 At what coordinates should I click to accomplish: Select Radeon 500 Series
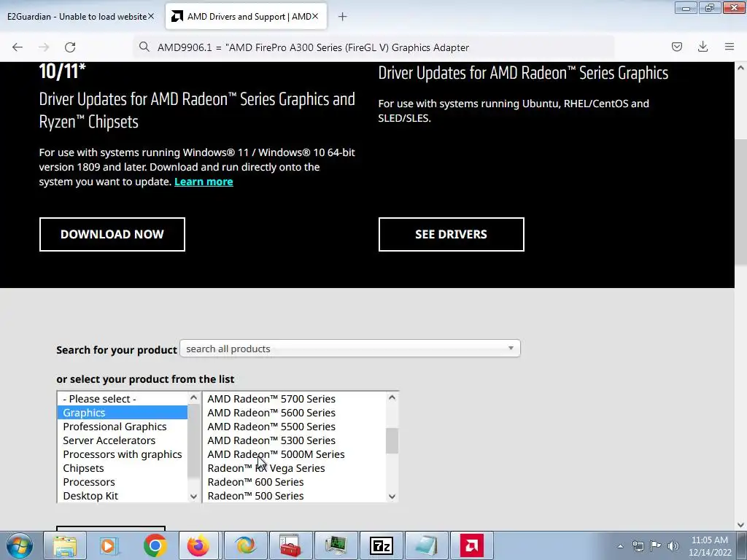[295, 495]
